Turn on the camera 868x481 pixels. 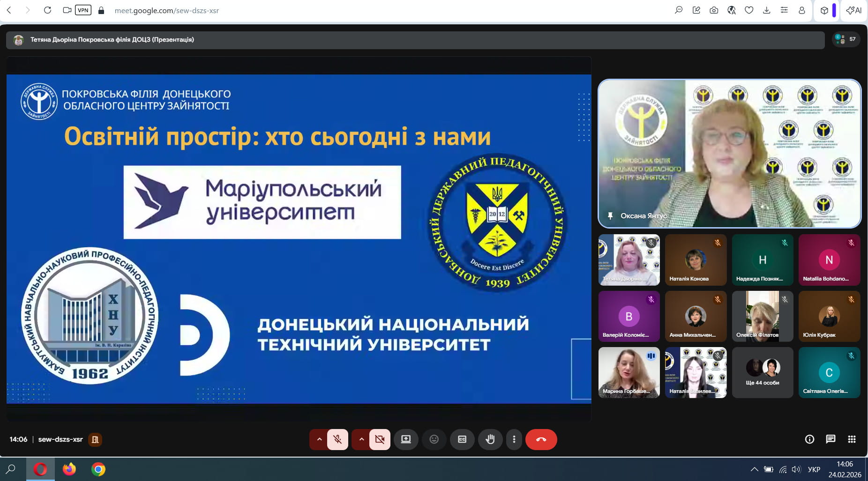380,439
